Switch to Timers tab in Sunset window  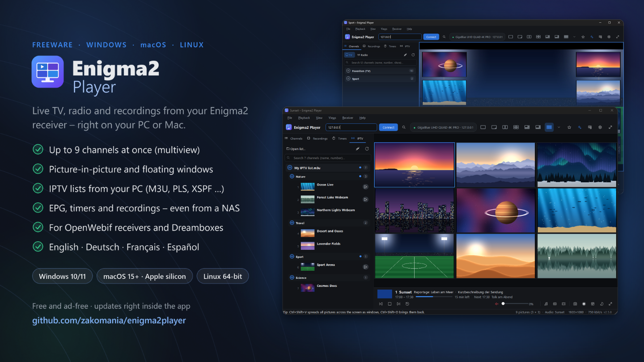[x=340, y=139]
